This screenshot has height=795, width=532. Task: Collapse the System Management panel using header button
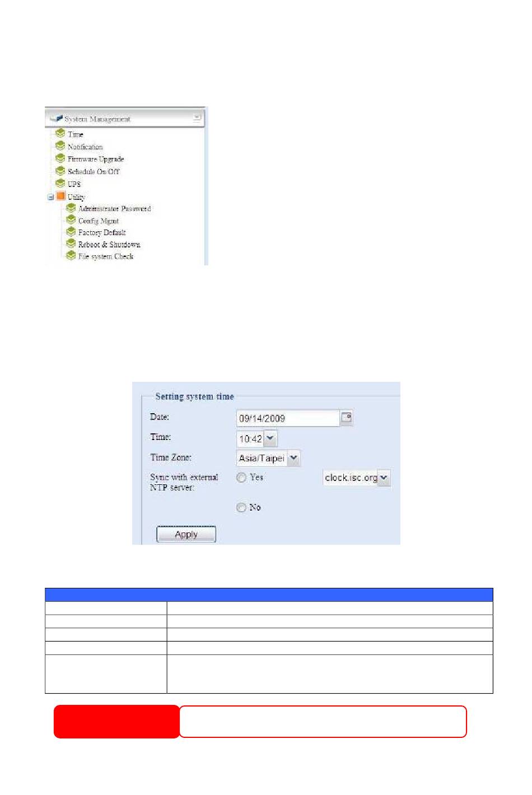pyautogui.click(x=197, y=118)
